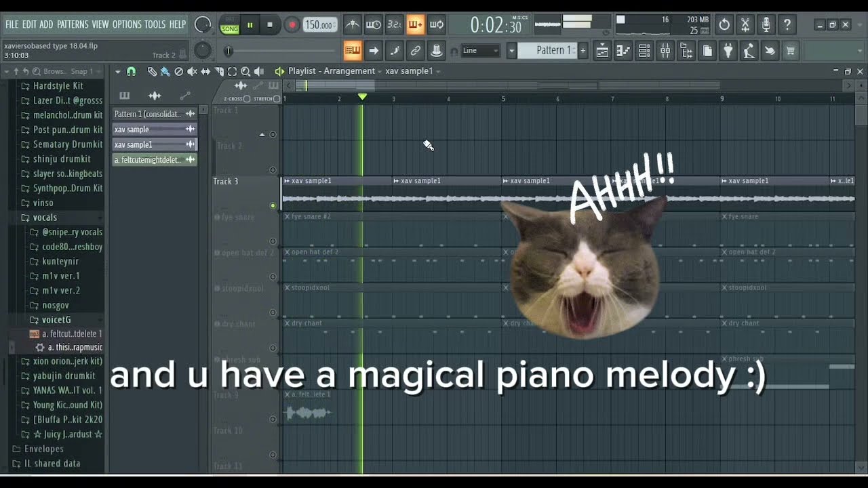This screenshot has width=868, height=488.
Task: Click the playlist playback speaker tool
Action: click(258, 71)
